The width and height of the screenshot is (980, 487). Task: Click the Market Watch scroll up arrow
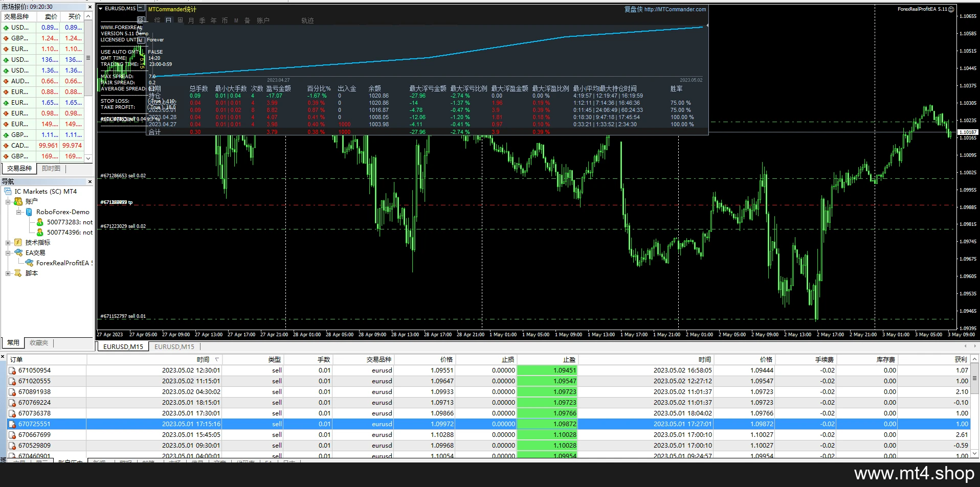tap(88, 16)
